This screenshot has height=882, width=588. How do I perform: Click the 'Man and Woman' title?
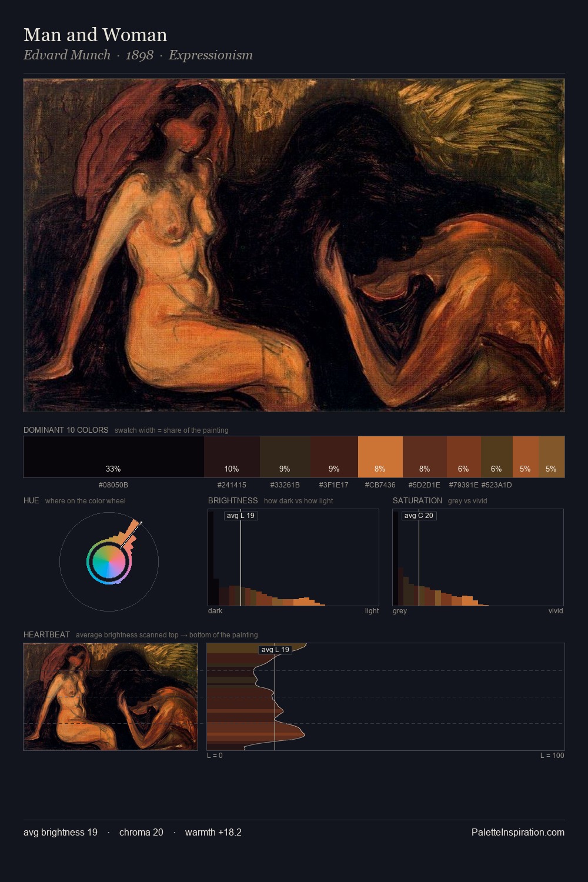coord(95,35)
